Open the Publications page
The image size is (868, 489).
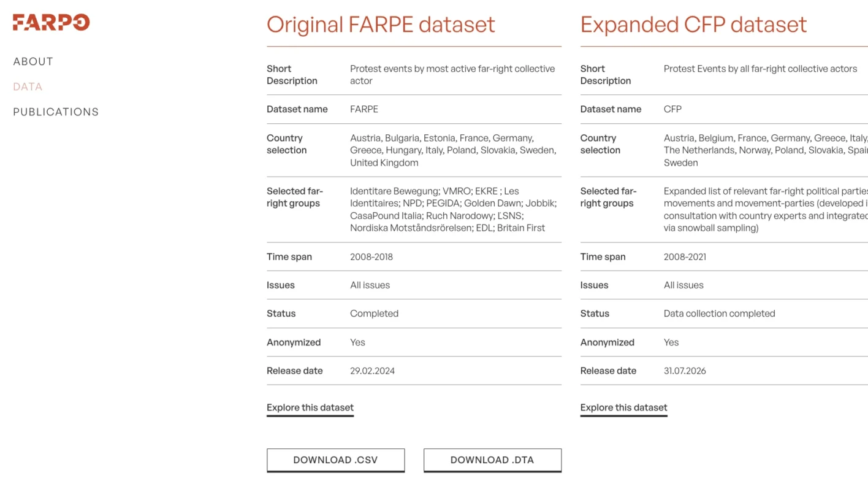click(56, 112)
